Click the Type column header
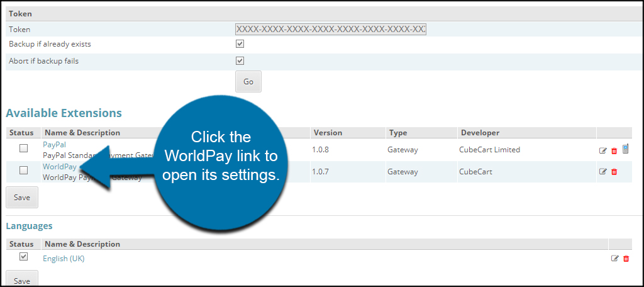The height and width of the screenshot is (287, 644). 398,133
